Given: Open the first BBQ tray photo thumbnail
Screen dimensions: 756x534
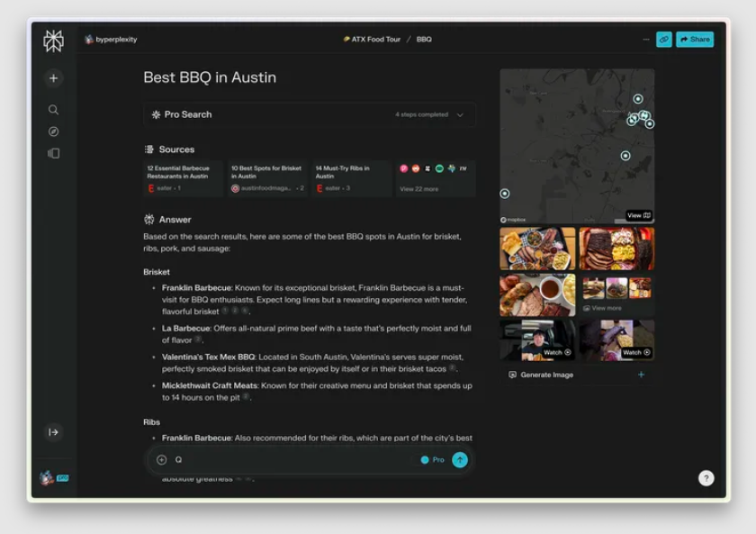Looking at the screenshot, I should pos(537,249).
